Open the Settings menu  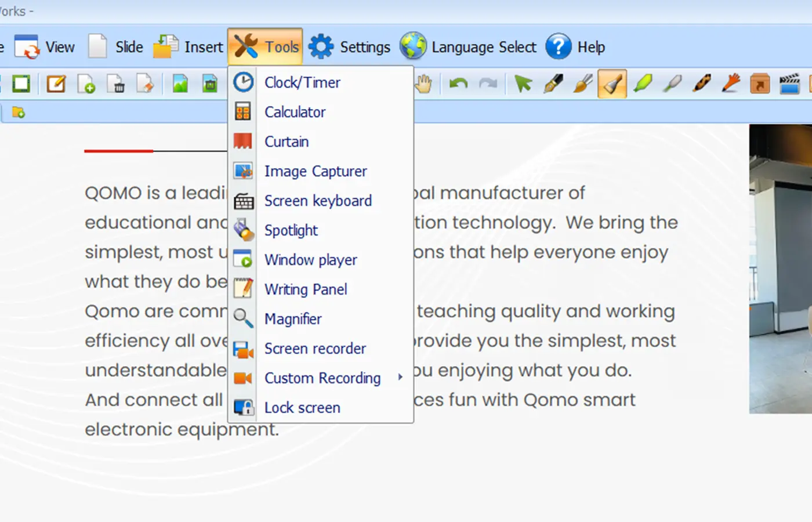point(349,47)
